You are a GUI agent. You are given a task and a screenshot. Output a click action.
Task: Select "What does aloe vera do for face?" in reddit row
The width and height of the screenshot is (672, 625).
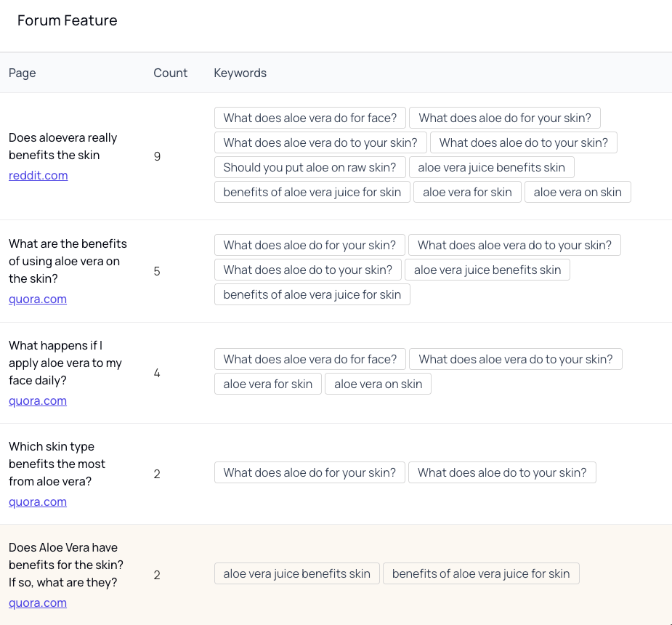[x=309, y=118]
